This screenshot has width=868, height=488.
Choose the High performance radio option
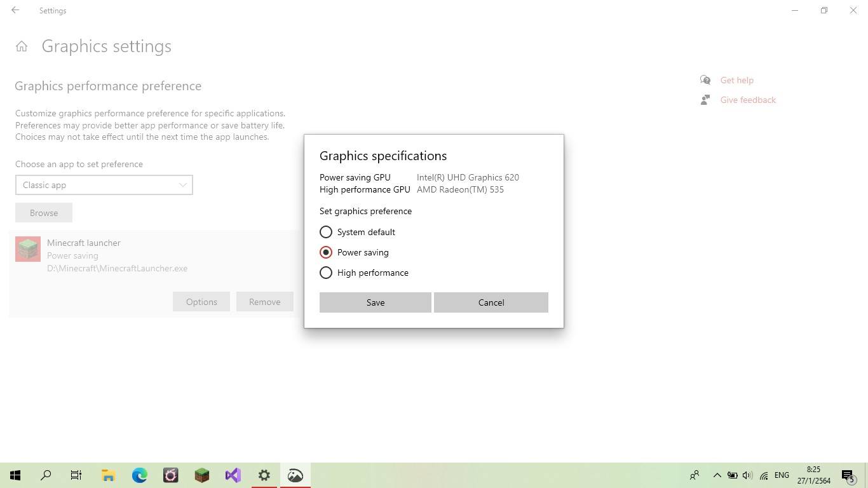tap(326, 273)
